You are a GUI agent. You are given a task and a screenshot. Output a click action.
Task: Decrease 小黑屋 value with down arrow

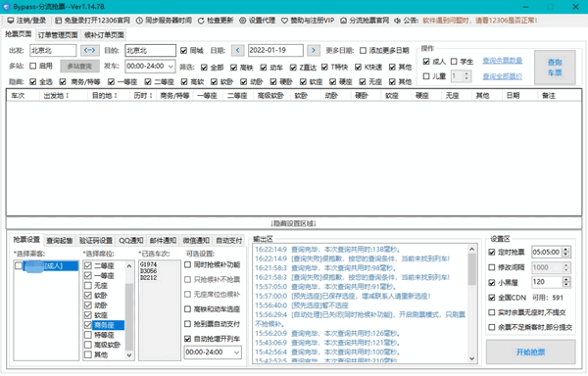(566, 285)
